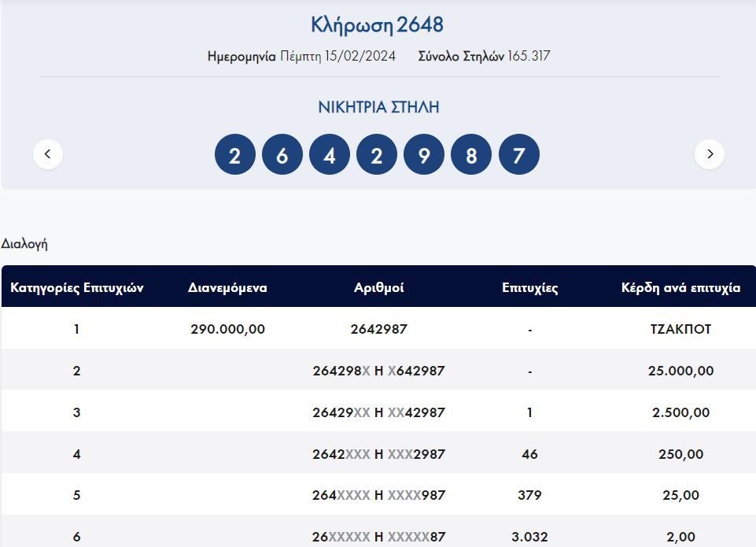
Task: Click the ΝΙΚΗΤΡΙΑ ΣΤΗΛΗ heading
Action: coord(378,107)
